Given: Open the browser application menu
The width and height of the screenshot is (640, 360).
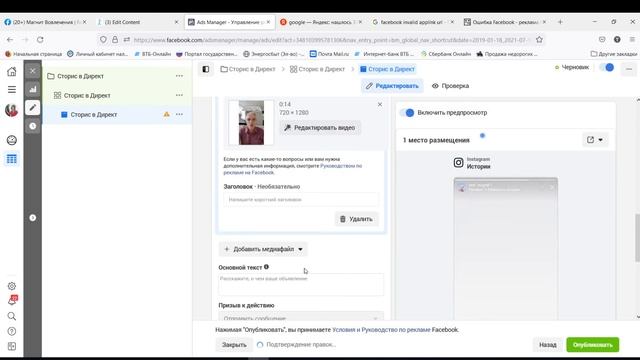Looking at the screenshot, I should tap(632, 40).
